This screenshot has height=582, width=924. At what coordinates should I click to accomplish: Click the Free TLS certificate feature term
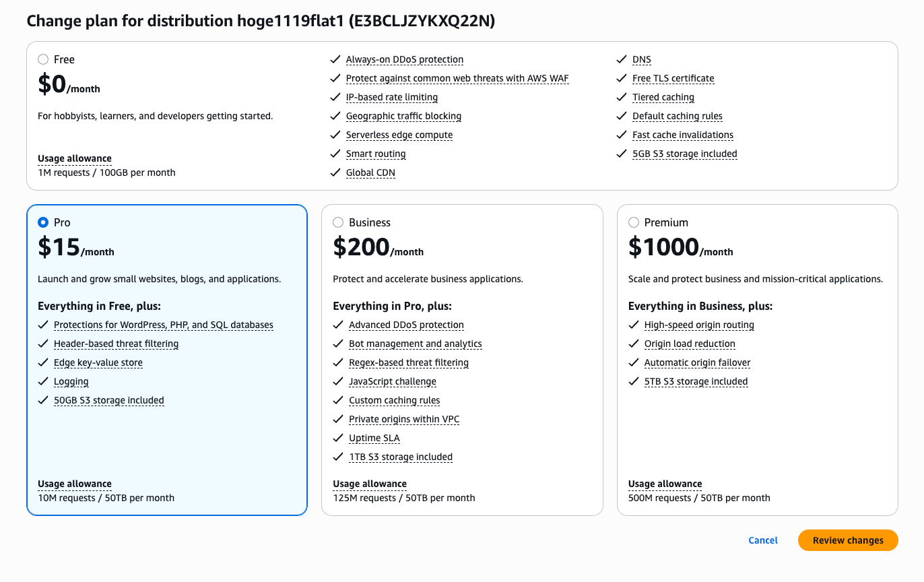tap(673, 79)
